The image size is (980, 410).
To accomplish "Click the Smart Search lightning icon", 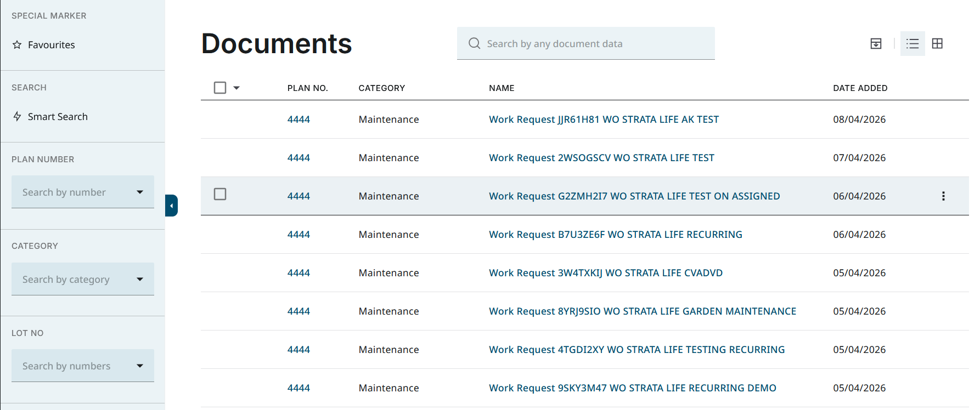I will pos(17,116).
